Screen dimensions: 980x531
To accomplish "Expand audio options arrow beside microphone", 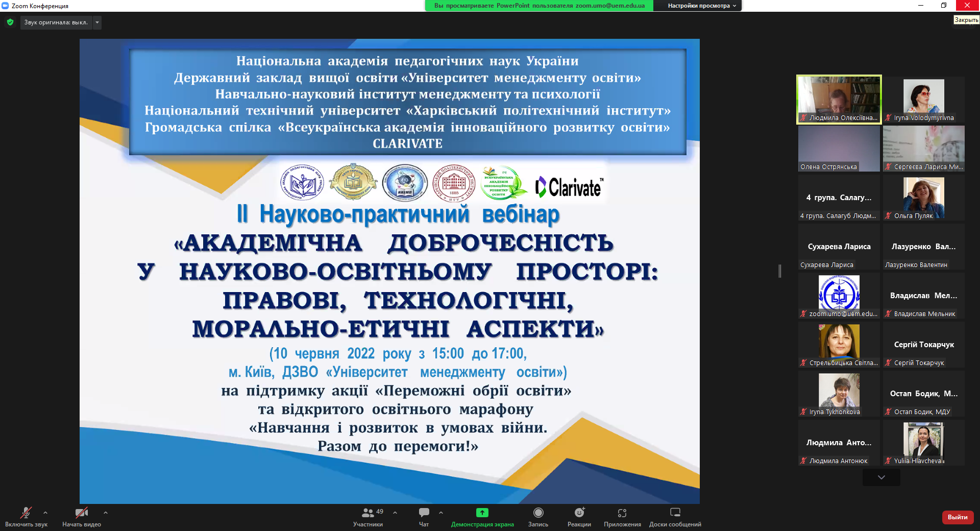I will pos(45,513).
